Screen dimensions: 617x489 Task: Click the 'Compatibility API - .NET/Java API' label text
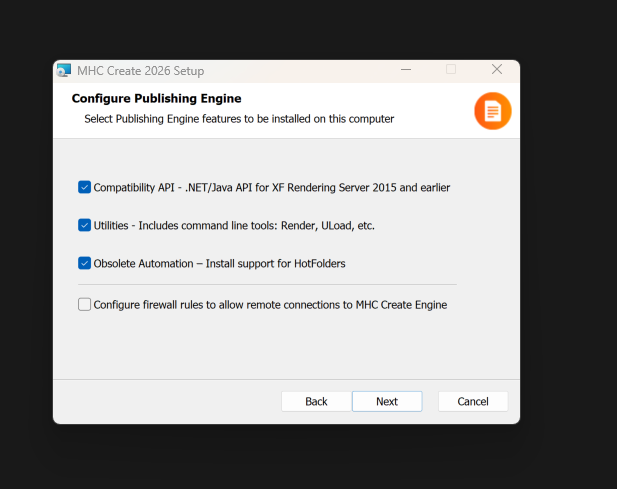click(x=272, y=188)
